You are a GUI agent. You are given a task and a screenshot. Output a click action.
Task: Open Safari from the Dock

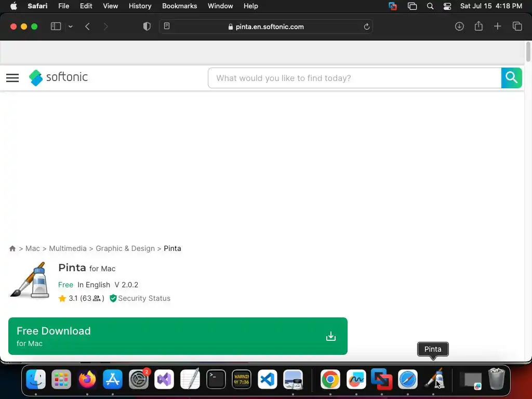click(407, 379)
